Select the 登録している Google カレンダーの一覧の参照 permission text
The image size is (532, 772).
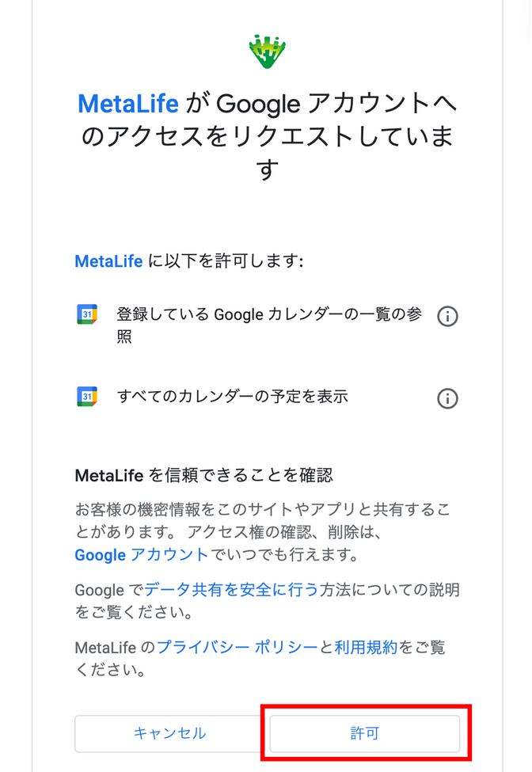click(x=269, y=325)
